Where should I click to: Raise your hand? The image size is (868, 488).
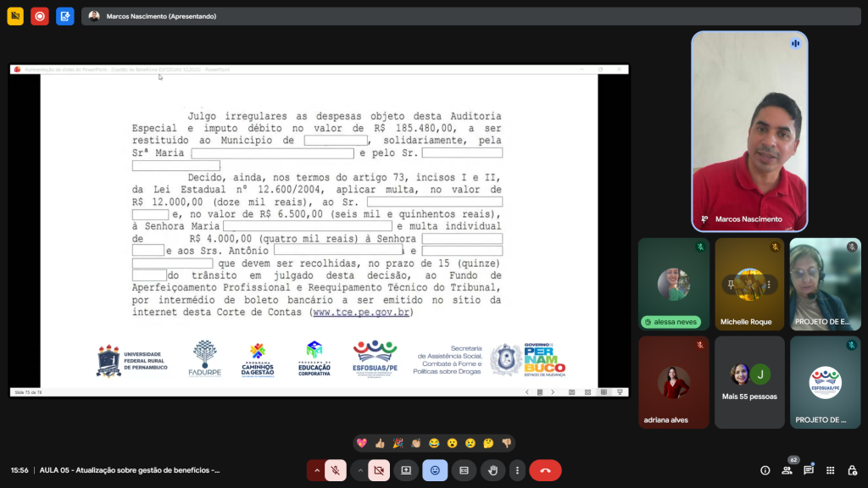492,470
